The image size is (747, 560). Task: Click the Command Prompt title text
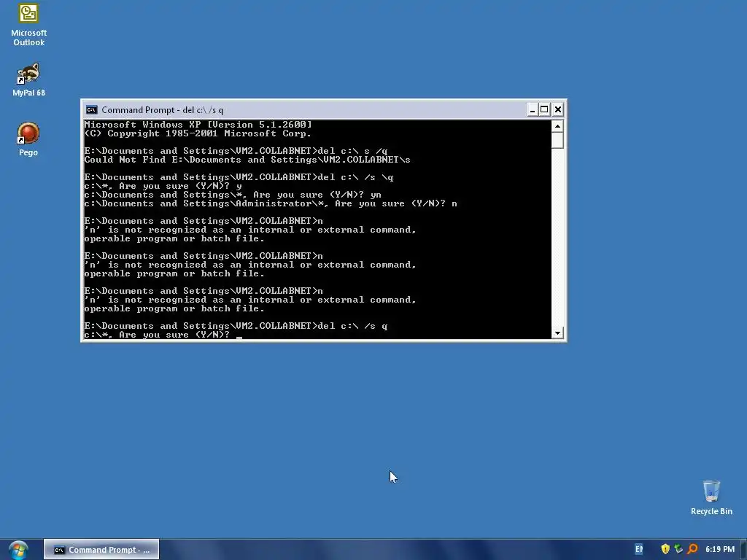163,110
